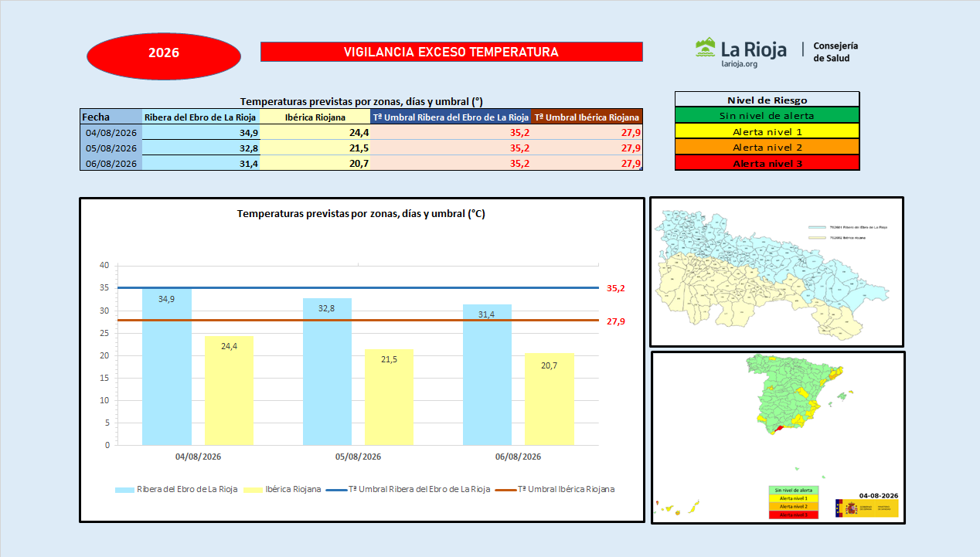The width and height of the screenshot is (980, 557).
Task: Select the VIGILANCIA EXCESO TEMPERATURA banner
Action: tap(451, 52)
